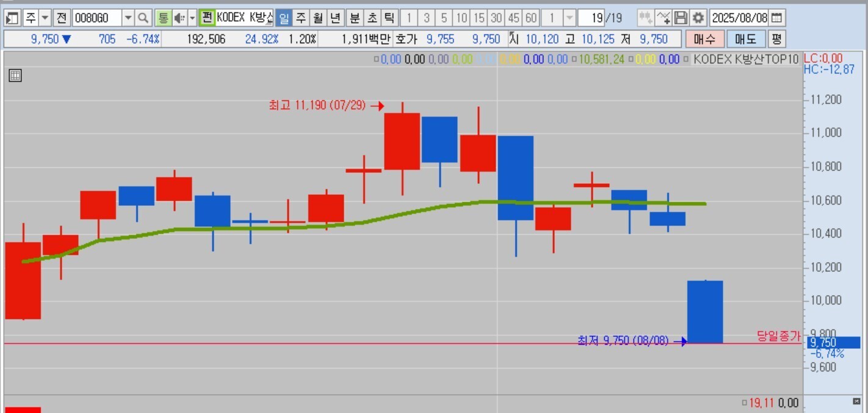Toggle the 편 edit button

pyautogui.click(x=207, y=18)
